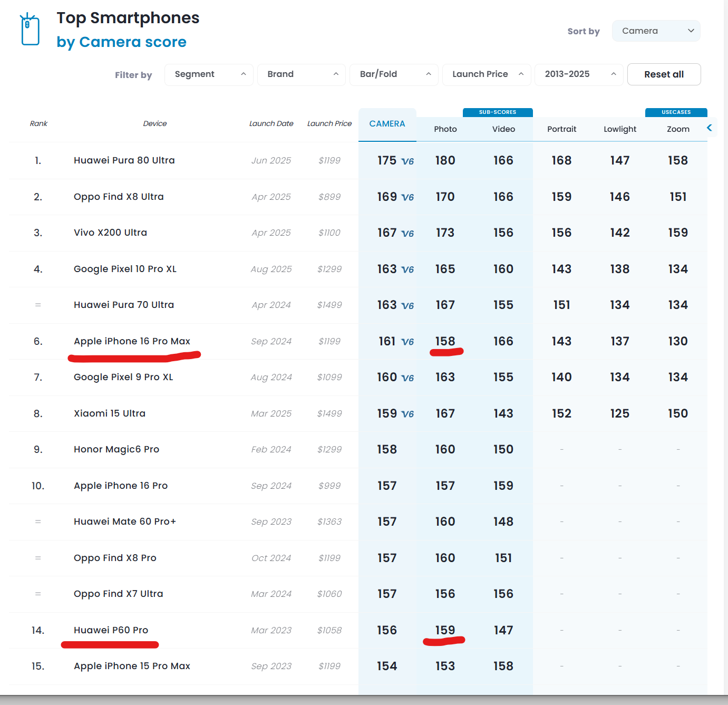The height and width of the screenshot is (705, 728).
Task: Click the V6 badge in Huawei Pura 70 Ultra row
Action: pyautogui.click(x=407, y=306)
